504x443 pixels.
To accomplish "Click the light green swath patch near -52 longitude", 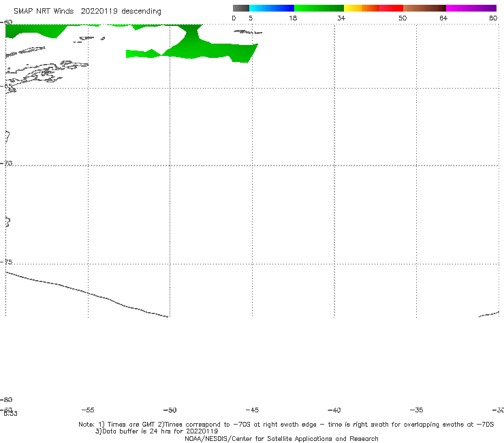I will click(x=143, y=54).
